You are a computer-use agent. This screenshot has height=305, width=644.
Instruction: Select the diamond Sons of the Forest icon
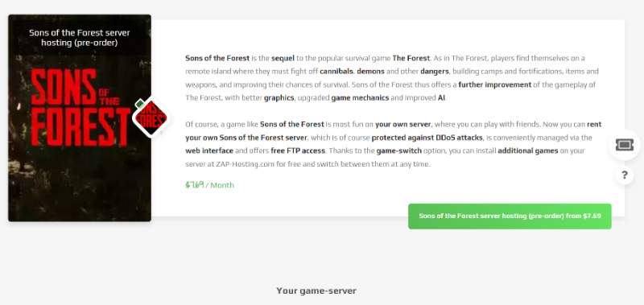point(151,117)
